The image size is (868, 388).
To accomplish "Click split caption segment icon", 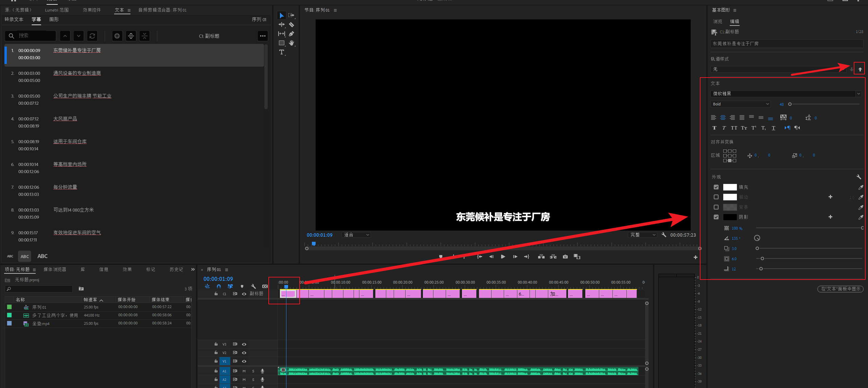I will 131,36.
